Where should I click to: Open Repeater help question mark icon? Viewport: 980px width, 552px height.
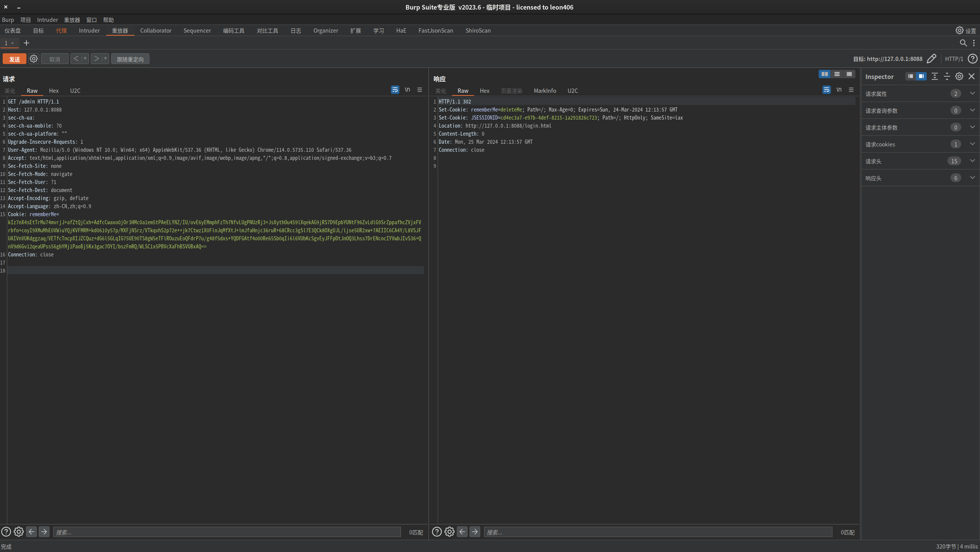point(972,59)
